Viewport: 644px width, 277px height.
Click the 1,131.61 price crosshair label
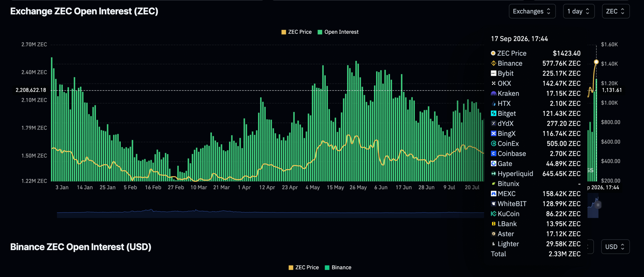[x=612, y=90]
